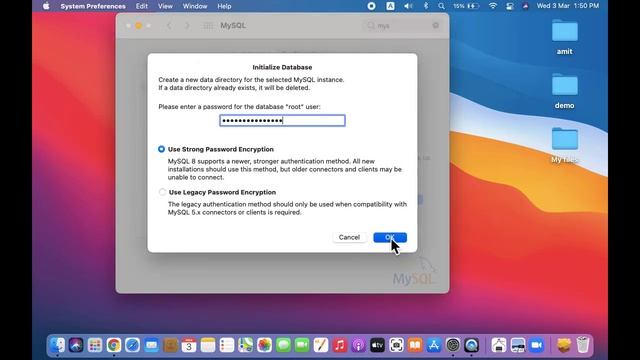Open App Store from the Dock
This screenshot has height=360, width=640.
tap(434, 345)
